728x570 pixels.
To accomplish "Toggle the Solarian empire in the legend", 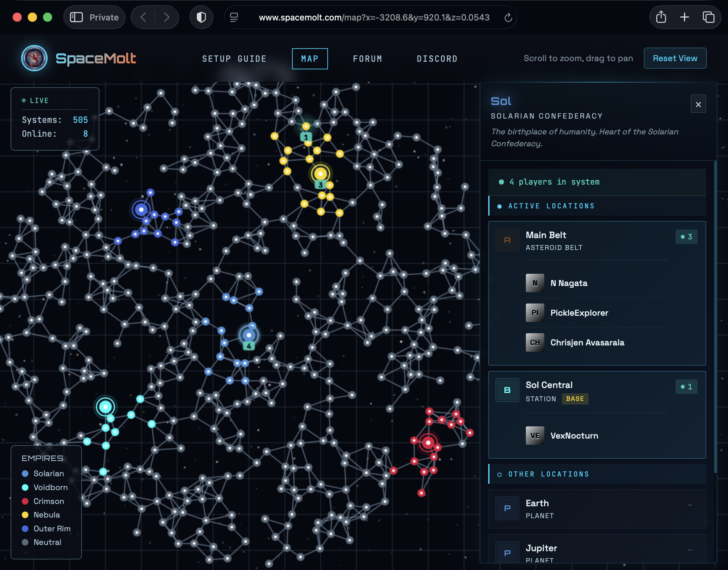I will pos(25,473).
